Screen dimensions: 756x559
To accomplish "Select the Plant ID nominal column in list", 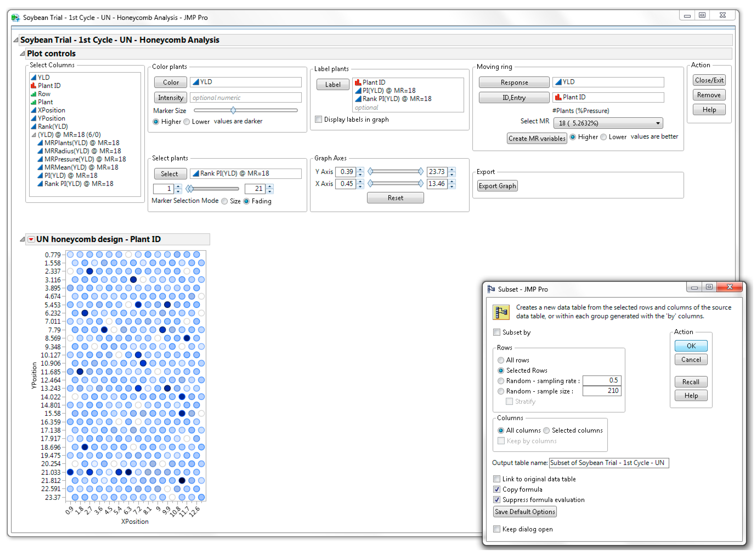I will click(x=49, y=86).
